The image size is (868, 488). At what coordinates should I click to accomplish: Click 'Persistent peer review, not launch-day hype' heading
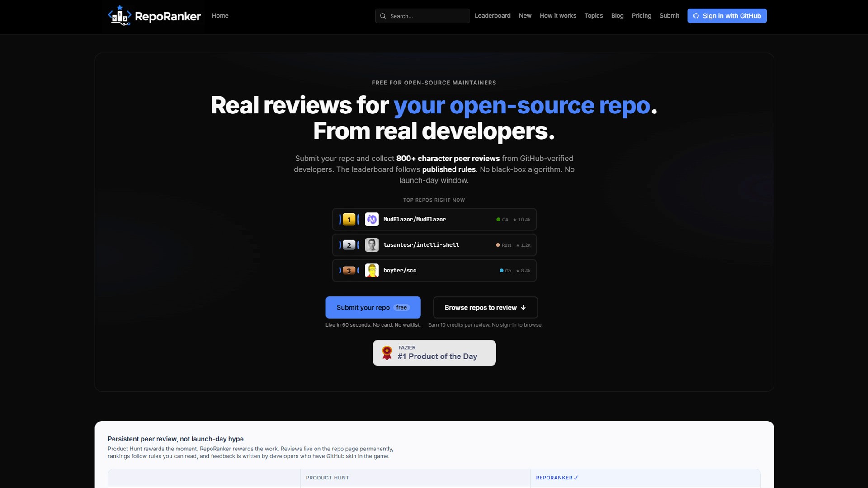click(175, 439)
